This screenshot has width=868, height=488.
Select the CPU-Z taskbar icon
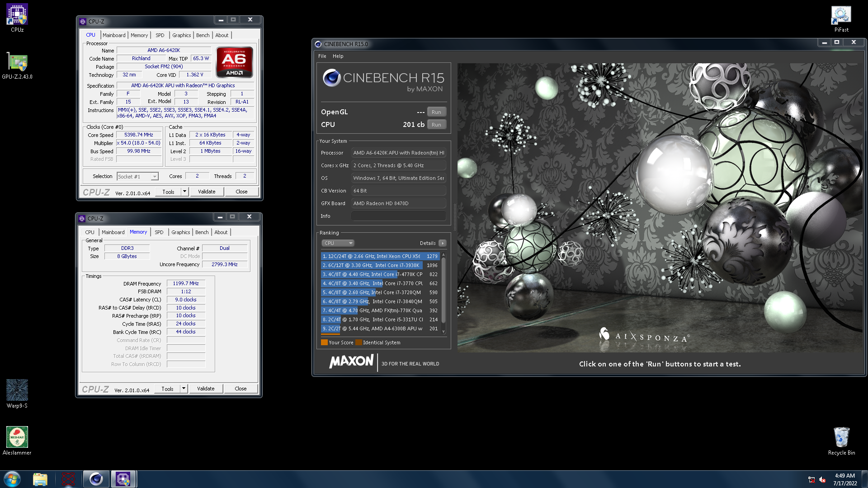(123, 479)
